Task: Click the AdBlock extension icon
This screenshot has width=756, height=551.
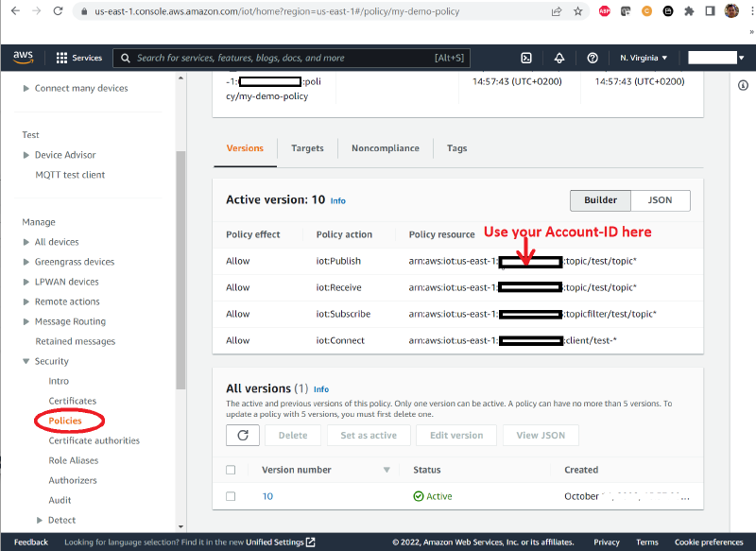Action: coord(604,12)
